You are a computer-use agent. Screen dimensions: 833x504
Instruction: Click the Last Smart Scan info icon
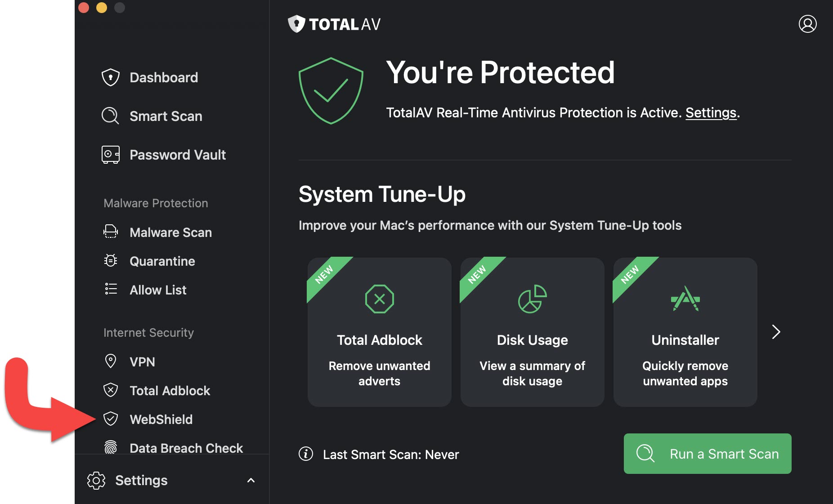click(306, 454)
